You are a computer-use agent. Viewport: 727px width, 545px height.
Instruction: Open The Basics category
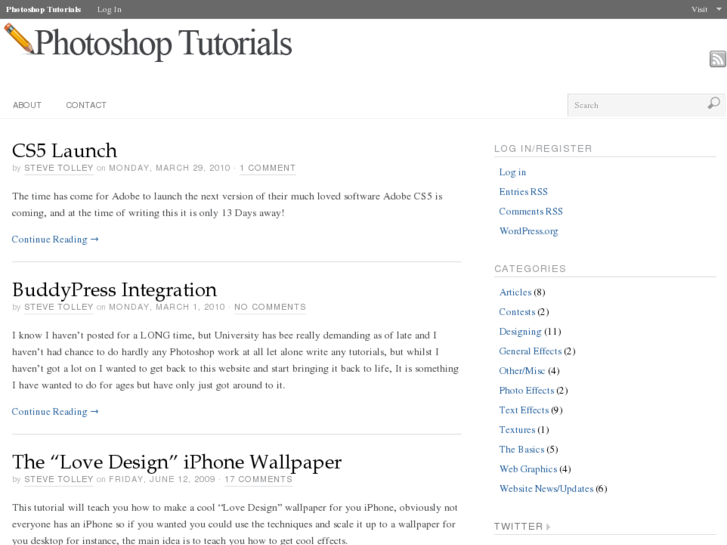click(x=522, y=449)
